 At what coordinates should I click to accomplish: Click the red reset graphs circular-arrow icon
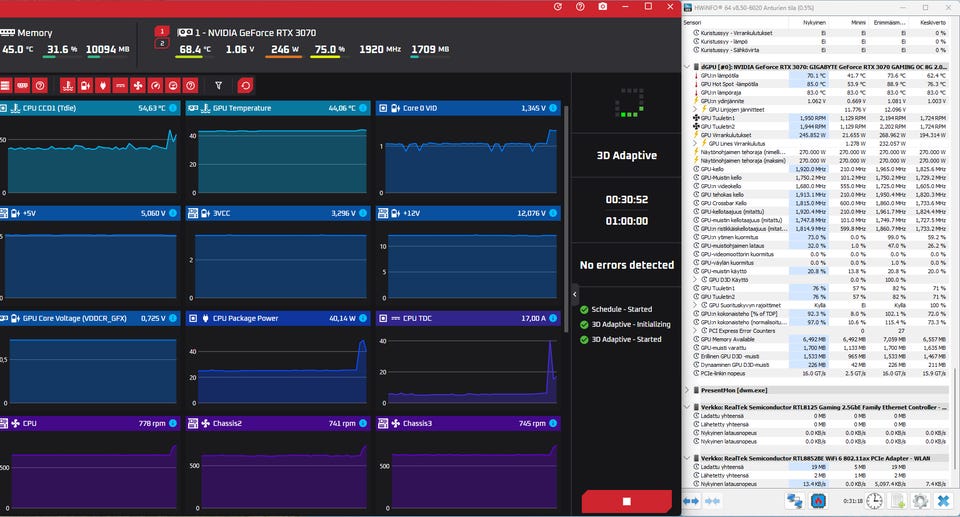[x=246, y=86]
